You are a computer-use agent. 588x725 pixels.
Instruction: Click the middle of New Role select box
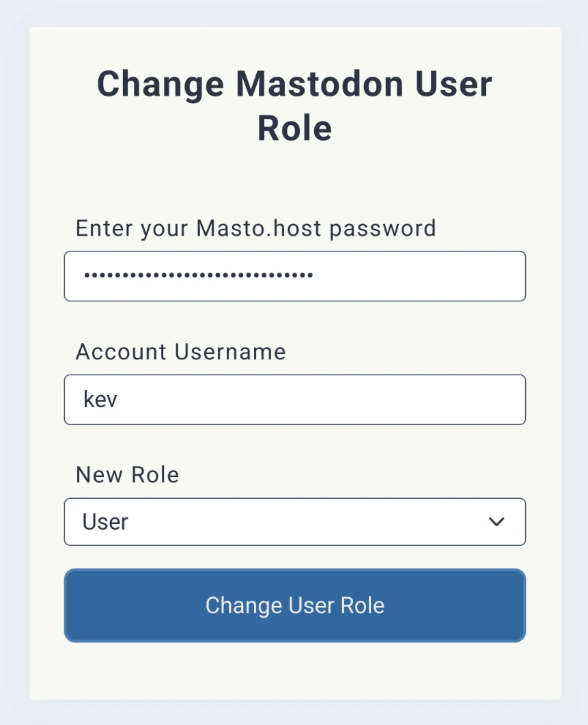(x=294, y=522)
